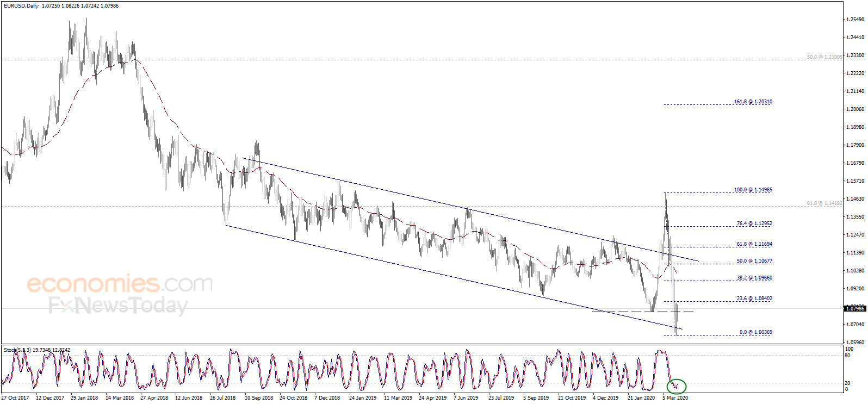Click price axis value 1.23300
Viewport: 868px width, 404px height.
click(855, 55)
